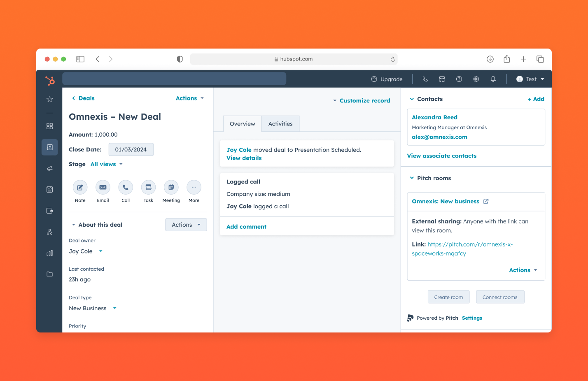Open the favorites star in sidebar
The image size is (588, 381).
pyautogui.click(x=49, y=99)
